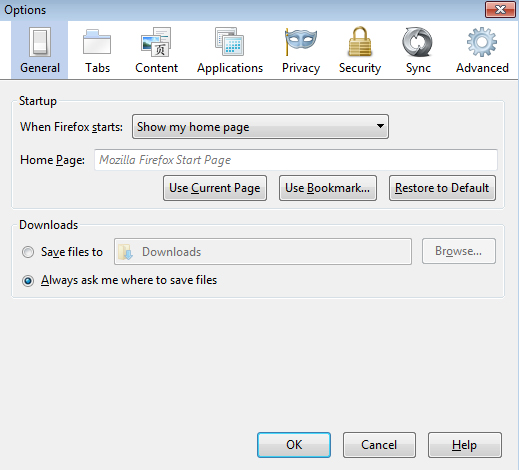This screenshot has width=519, height=470.
Task: Click the Security tab label text
Action: pos(360,68)
